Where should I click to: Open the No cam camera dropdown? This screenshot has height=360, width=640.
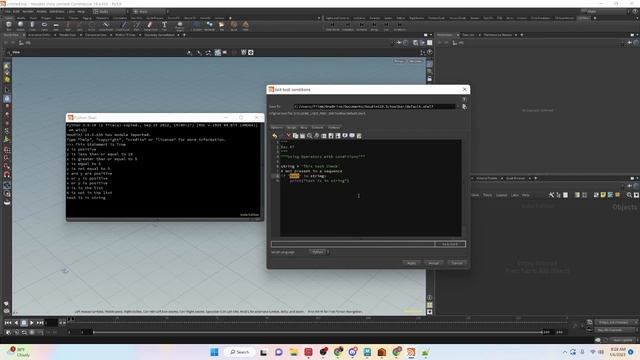[x=416, y=61]
